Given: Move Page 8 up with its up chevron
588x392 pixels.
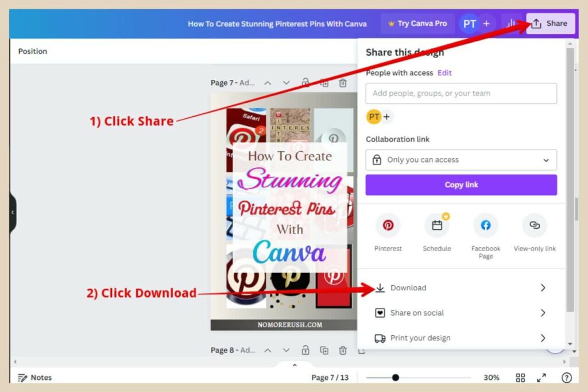Looking at the screenshot, I should pyautogui.click(x=268, y=350).
